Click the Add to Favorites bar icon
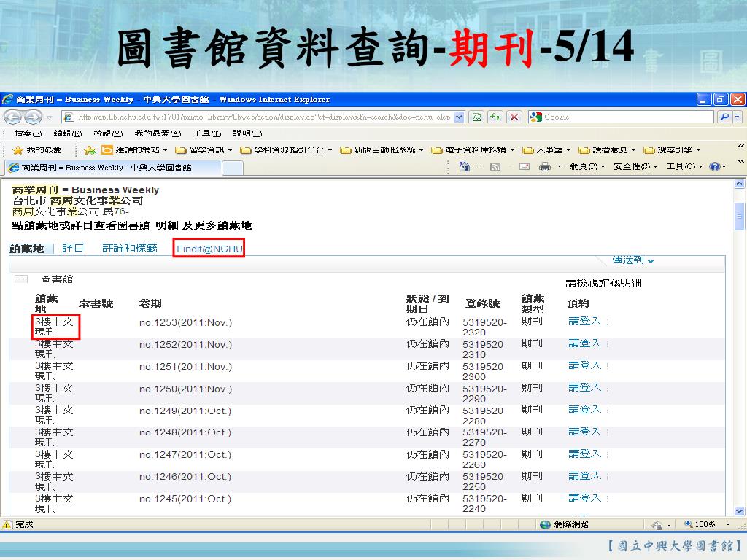The width and height of the screenshot is (747, 560). click(x=89, y=150)
